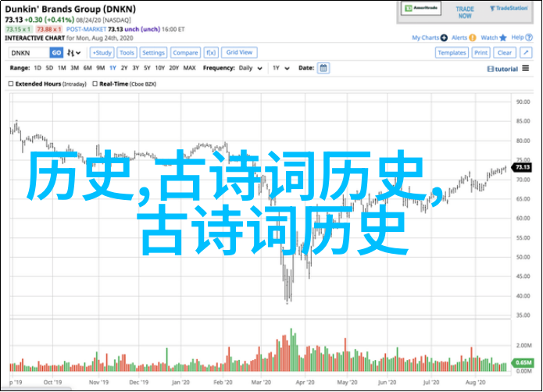Select the 6M range
The height and width of the screenshot is (392, 543).
coord(88,68)
